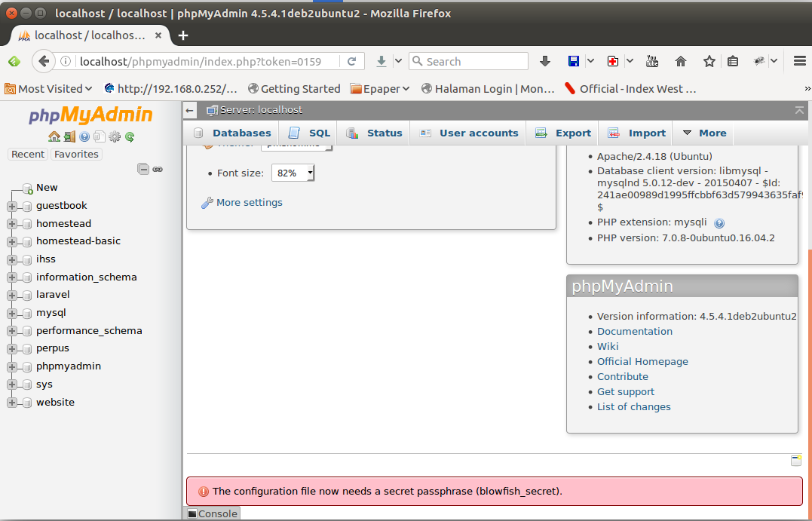Open the User accounts tab
This screenshot has height=521, width=812.
(468, 133)
